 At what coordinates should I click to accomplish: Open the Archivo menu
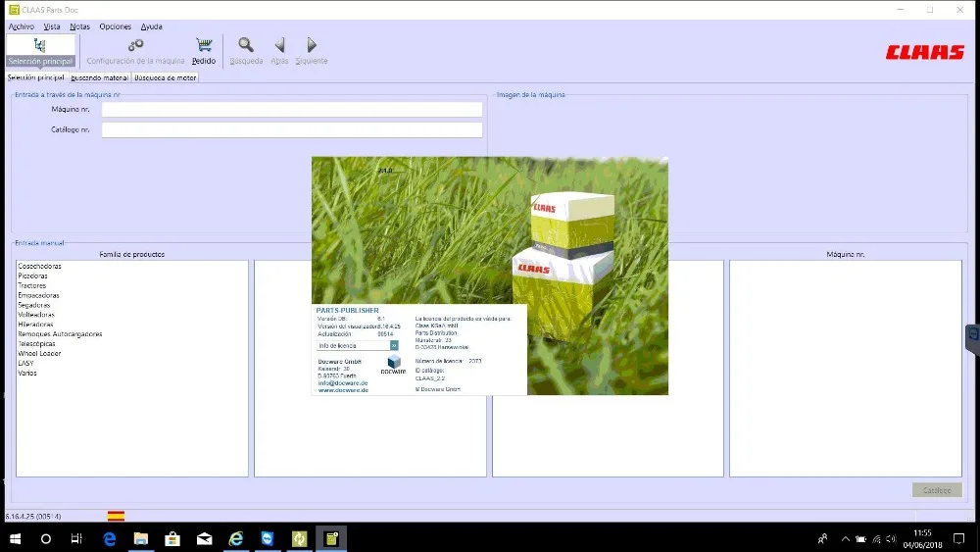(x=22, y=26)
